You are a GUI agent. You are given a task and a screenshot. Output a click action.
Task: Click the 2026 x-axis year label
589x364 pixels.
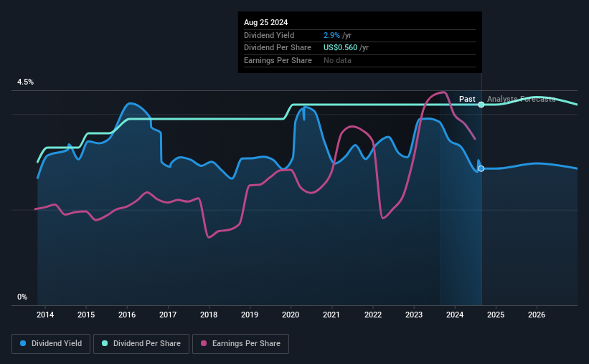(x=537, y=315)
